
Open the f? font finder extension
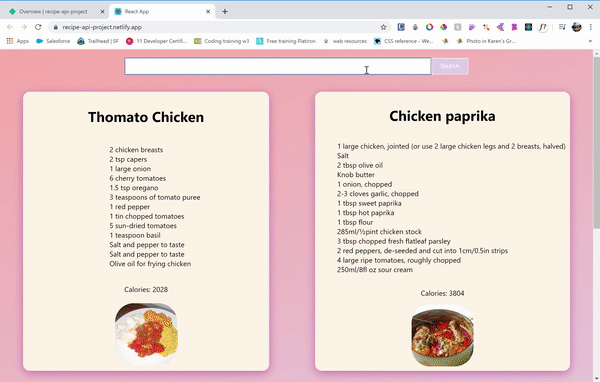point(543,27)
